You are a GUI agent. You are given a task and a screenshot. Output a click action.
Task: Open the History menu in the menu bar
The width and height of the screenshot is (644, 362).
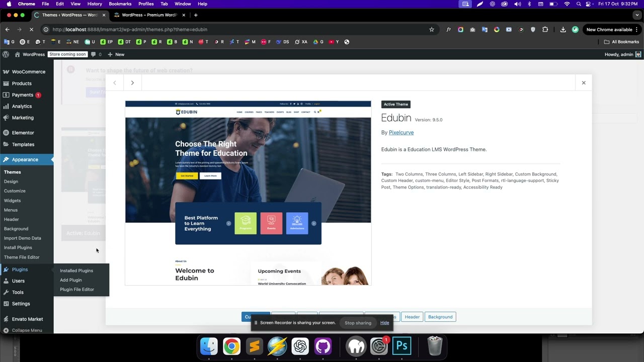tap(95, 4)
